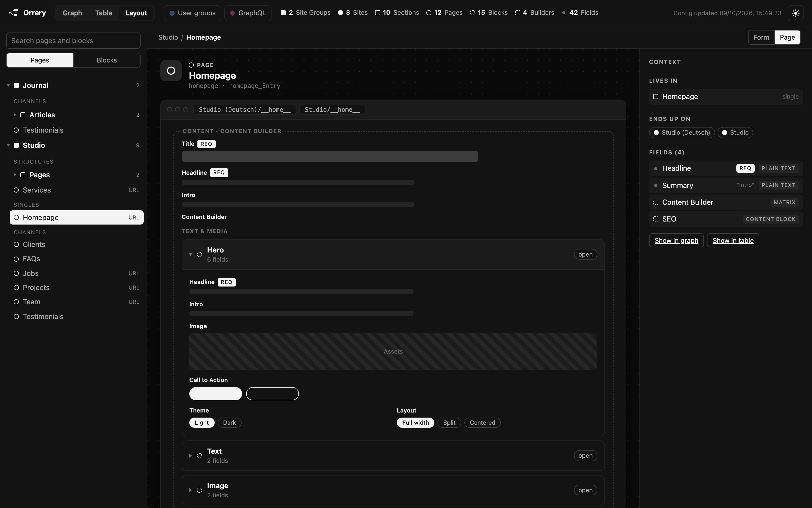
Task: Click the Homepage square icon under Lives In
Action: pos(656,97)
